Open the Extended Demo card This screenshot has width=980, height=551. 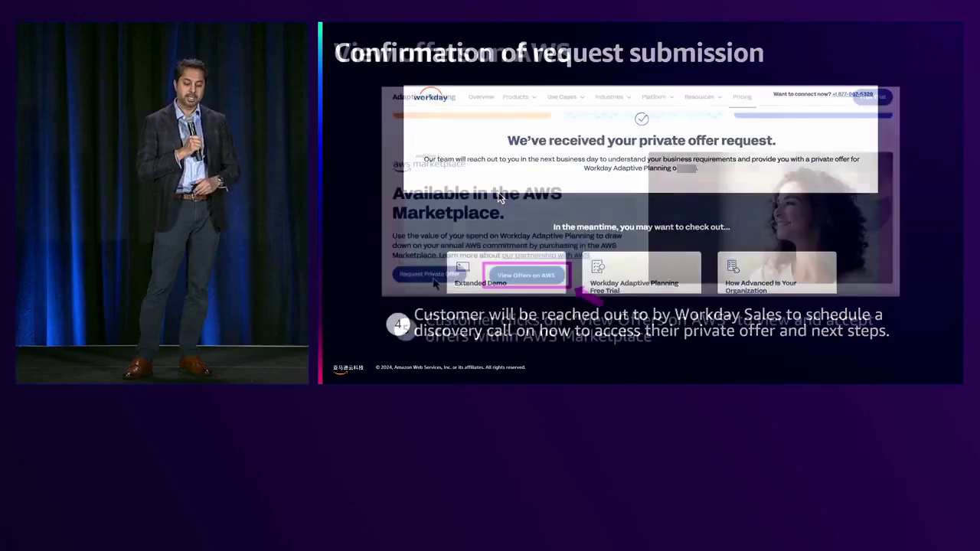point(507,272)
